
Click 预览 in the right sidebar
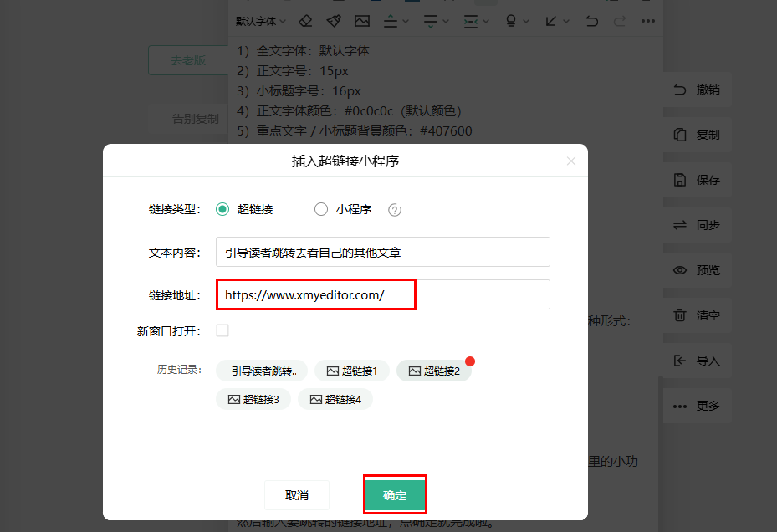click(698, 270)
